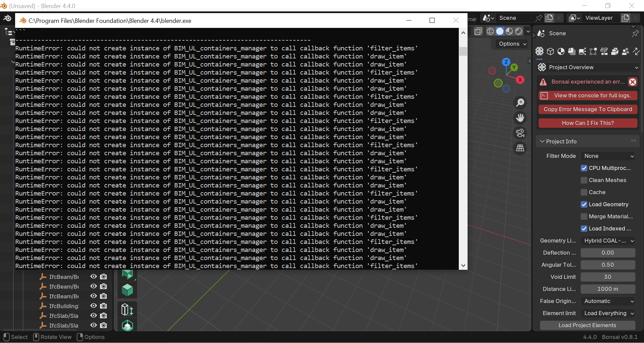Uncheck the Load Indexed checkbox
This screenshot has width=644, height=343.
pos(584,228)
